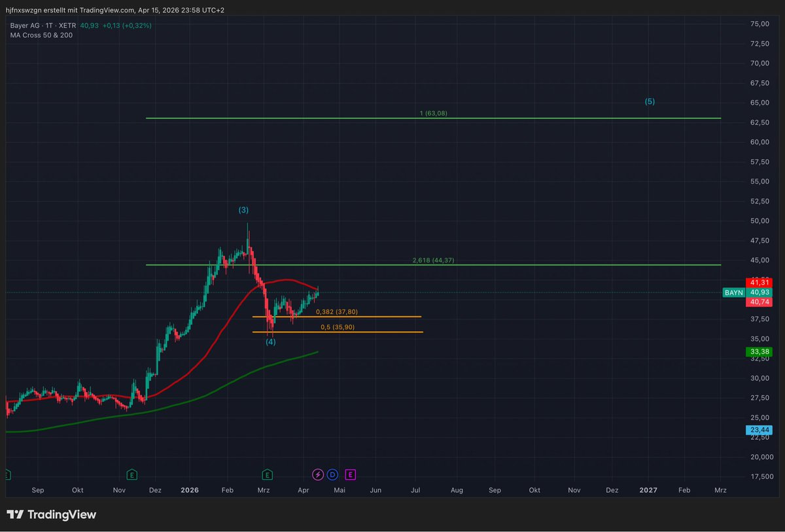
Task: Click the teal 40,93 current price label
Action: pos(759,293)
